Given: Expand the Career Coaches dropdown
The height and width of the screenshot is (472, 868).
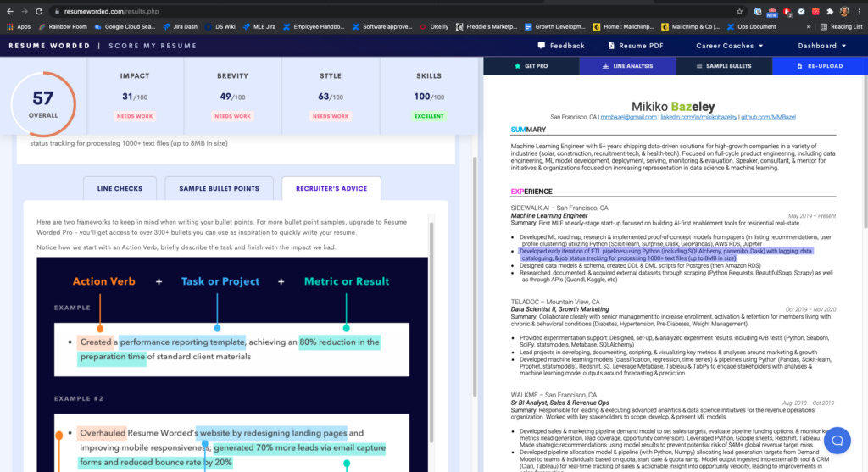Looking at the screenshot, I should 730,46.
